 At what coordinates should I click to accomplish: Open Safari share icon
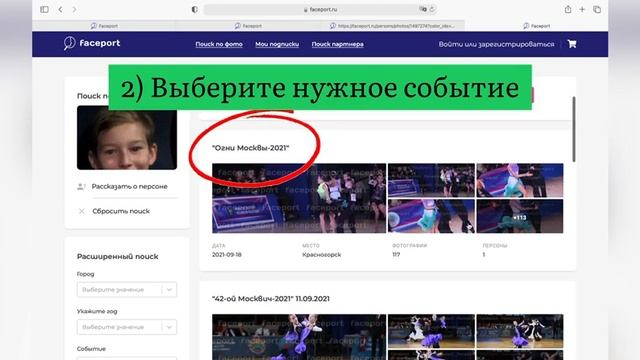[568, 9]
